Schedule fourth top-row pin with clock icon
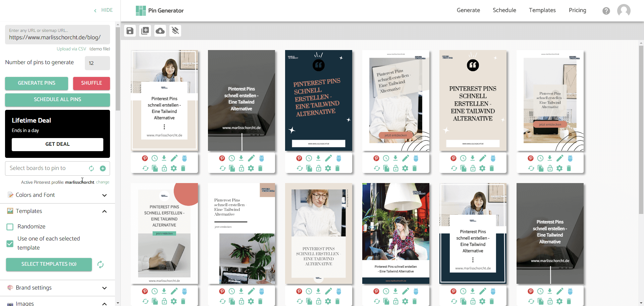This screenshot has height=306, width=644. tap(386, 158)
